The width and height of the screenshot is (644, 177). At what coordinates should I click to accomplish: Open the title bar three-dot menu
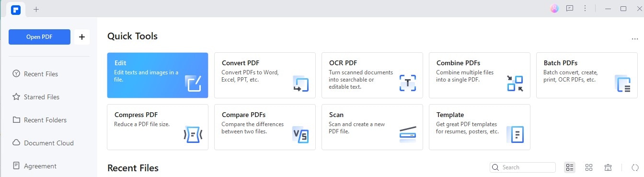(x=585, y=8)
